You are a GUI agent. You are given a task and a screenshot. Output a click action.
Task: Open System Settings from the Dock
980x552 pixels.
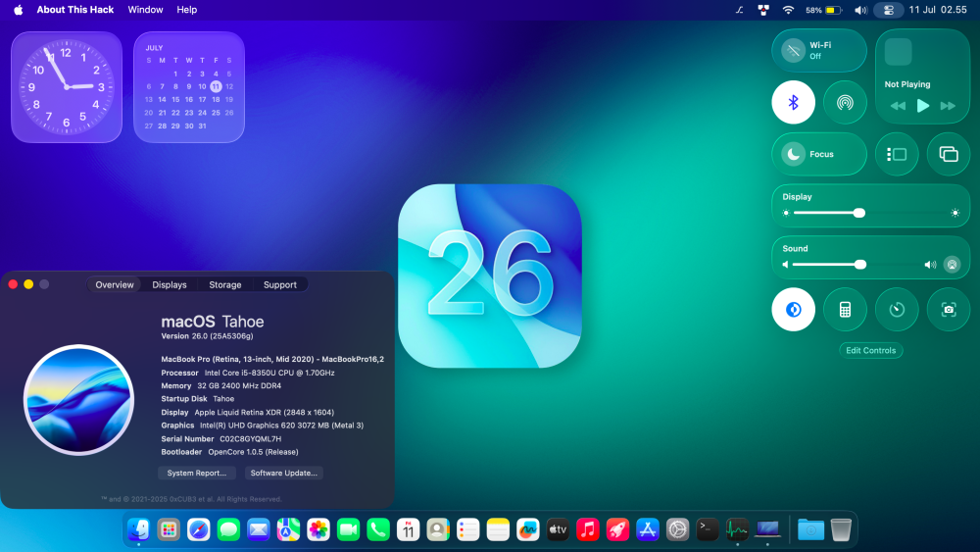click(677, 529)
